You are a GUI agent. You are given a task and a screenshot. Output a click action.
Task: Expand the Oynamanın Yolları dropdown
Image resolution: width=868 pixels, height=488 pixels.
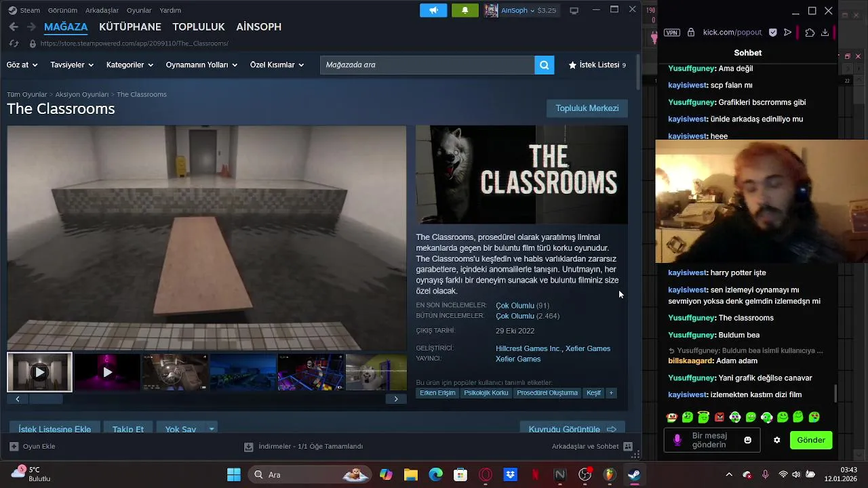pyautogui.click(x=201, y=65)
